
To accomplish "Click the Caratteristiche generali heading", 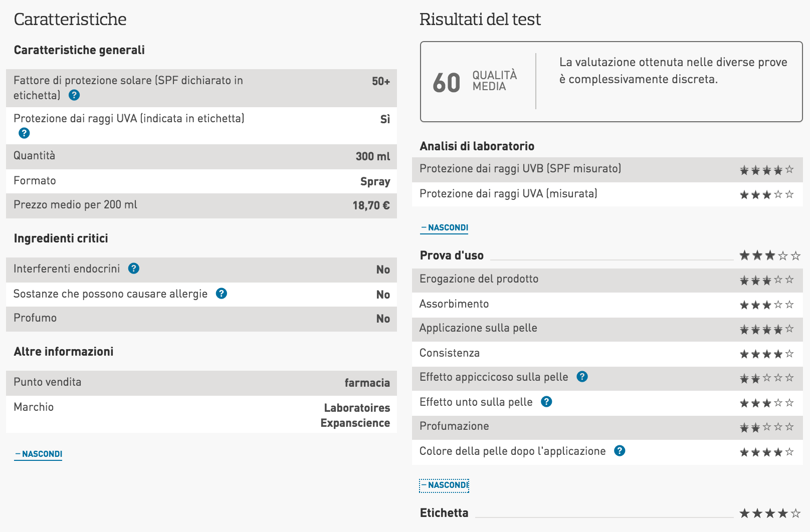I will [x=79, y=50].
